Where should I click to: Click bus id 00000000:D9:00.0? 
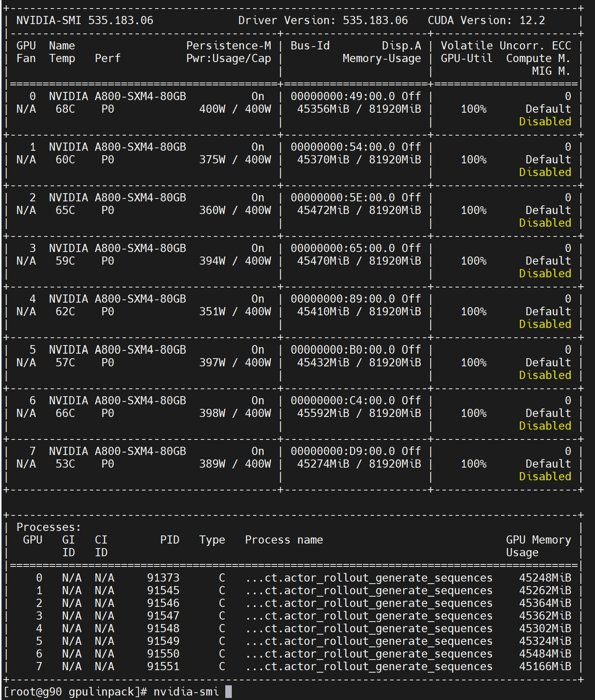tap(342, 451)
